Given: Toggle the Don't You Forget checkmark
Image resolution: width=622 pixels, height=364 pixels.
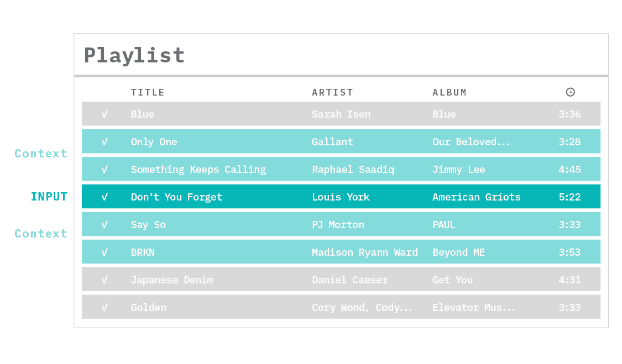Looking at the screenshot, I should click(104, 197).
